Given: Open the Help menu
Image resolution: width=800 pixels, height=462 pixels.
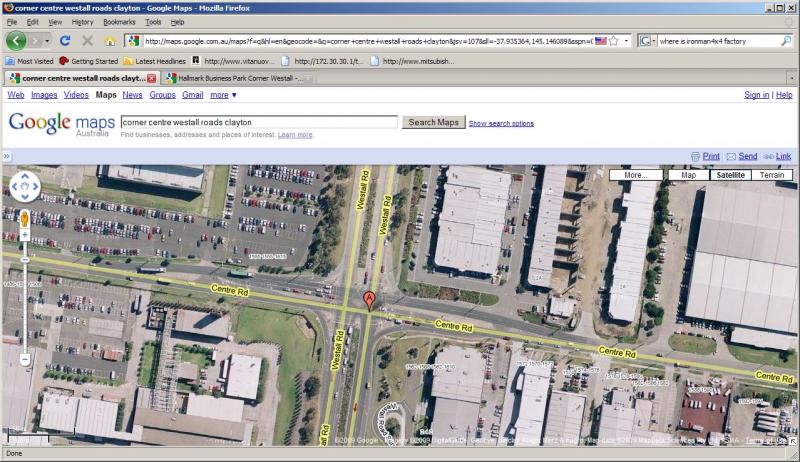Looking at the screenshot, I should (178, 22).
